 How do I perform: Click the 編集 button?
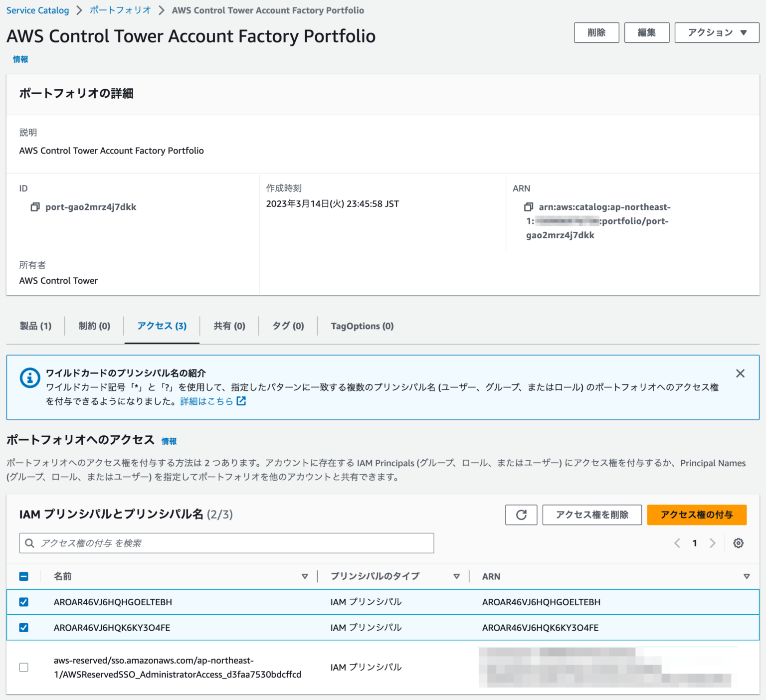click(647, 32)
